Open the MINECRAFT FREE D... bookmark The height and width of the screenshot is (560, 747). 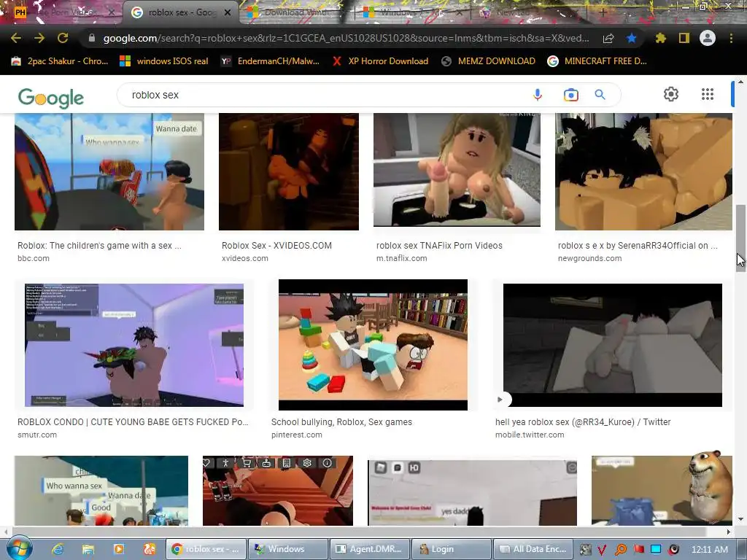coord(597,61)
